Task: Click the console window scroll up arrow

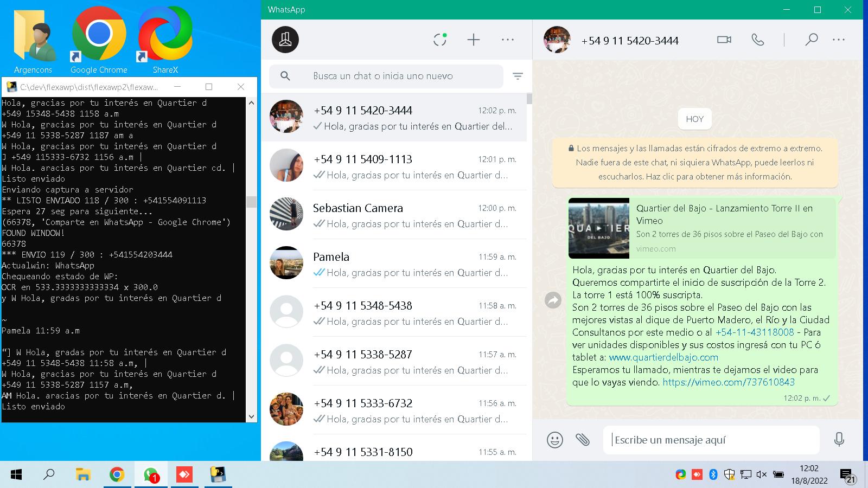Action: click(x=251, y=102)
